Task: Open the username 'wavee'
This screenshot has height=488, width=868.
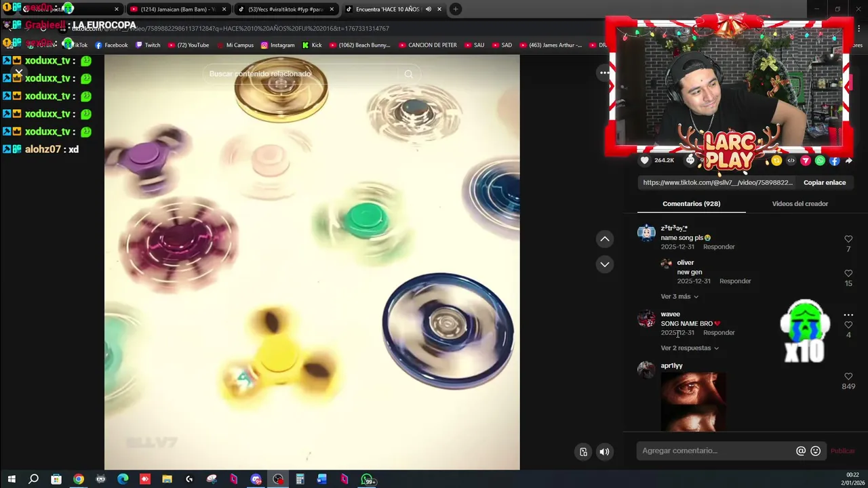Action: tap(670, 314)
